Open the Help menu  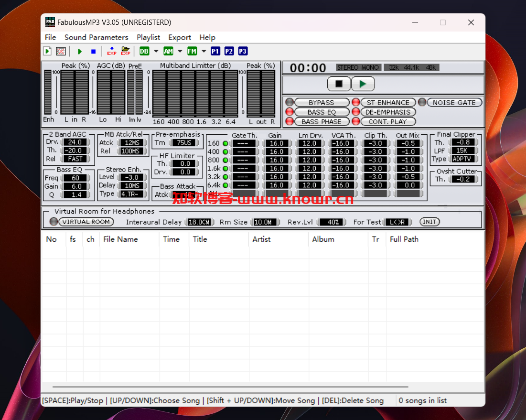point(207,37)
